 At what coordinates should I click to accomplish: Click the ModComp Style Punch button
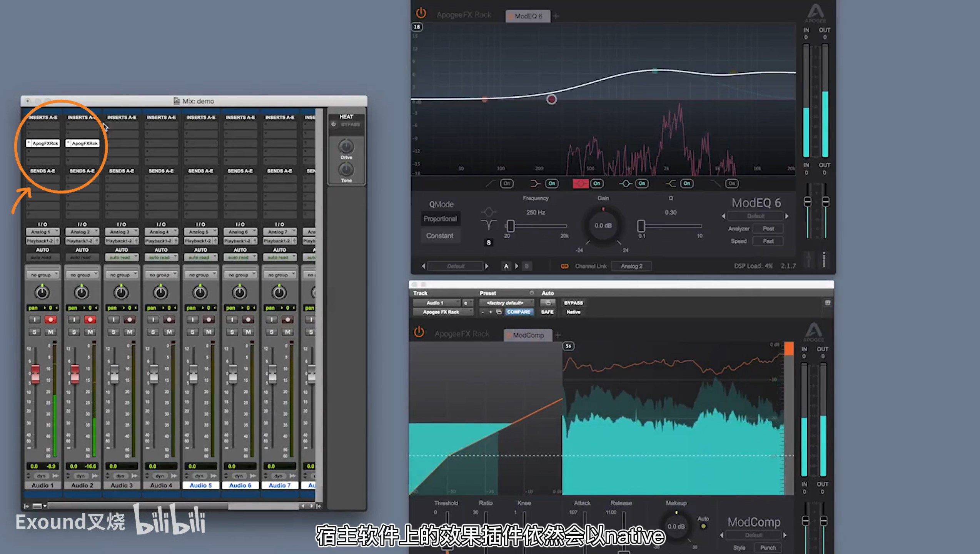pyautogui.click(x=768, y=547)
